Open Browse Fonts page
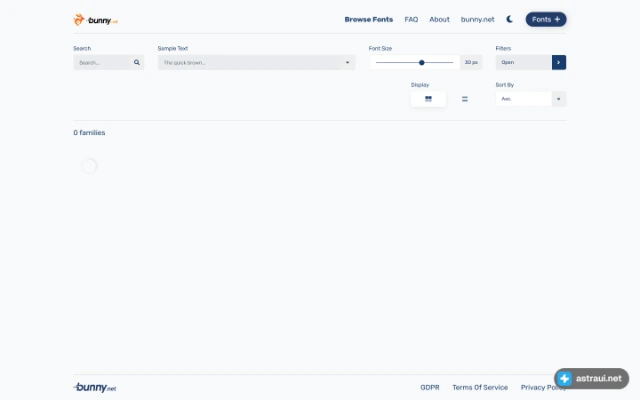Image resolution: width=640 pixels, height=400 pixels. coord(369,20)
